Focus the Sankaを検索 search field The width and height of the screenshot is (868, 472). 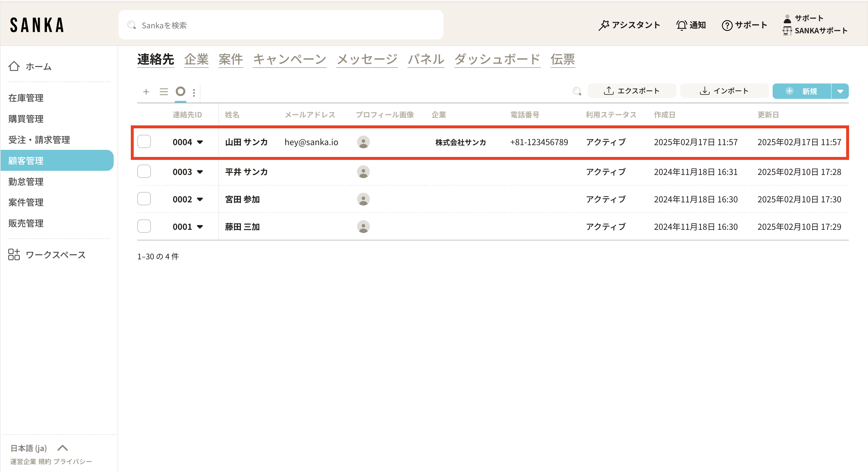point(281,25)
